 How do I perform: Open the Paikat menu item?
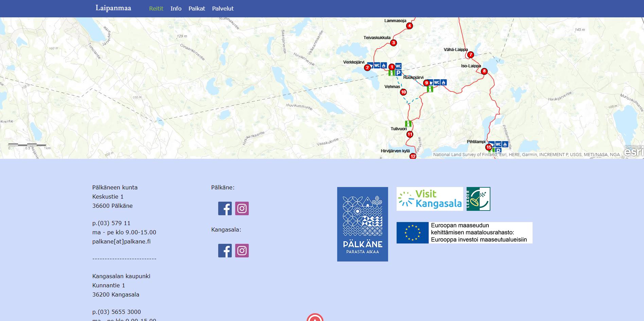(197, 9)
